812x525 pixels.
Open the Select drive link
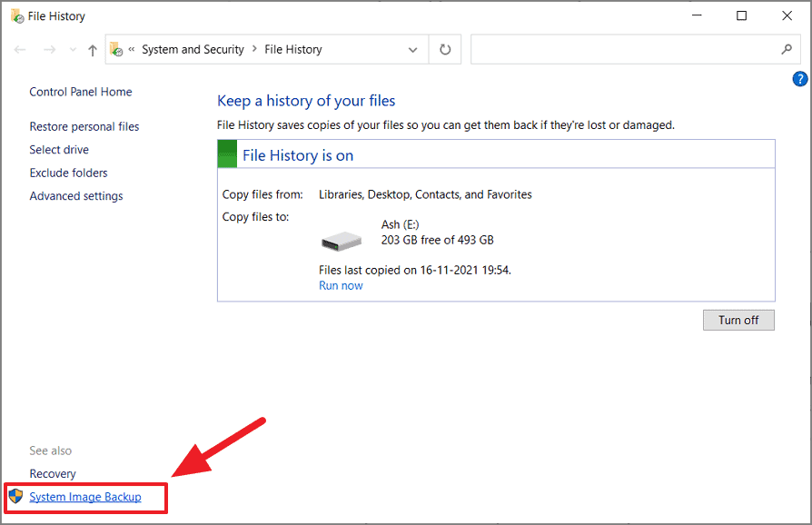click(x=59, y=150)
